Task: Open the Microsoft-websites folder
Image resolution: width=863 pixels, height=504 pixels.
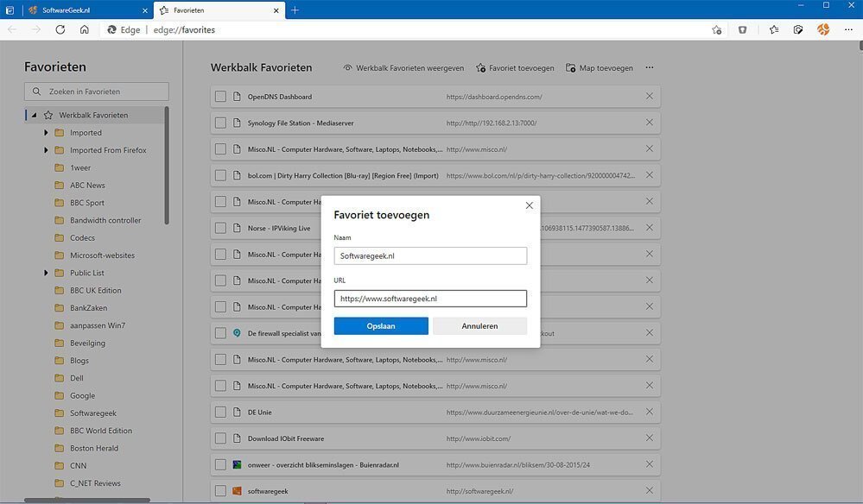Action: [x=103, y=255]
